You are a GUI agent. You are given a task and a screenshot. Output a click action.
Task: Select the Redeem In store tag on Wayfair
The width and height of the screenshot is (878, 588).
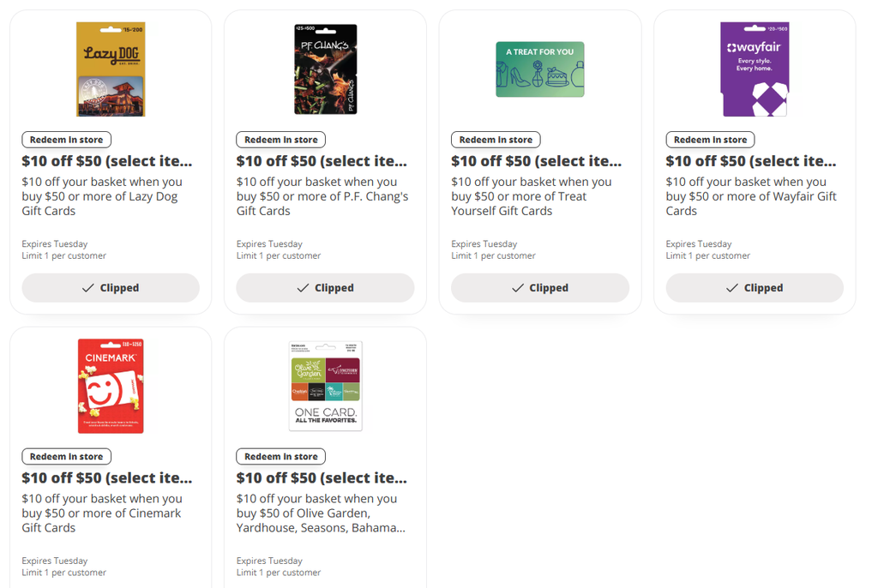(711, 140)
